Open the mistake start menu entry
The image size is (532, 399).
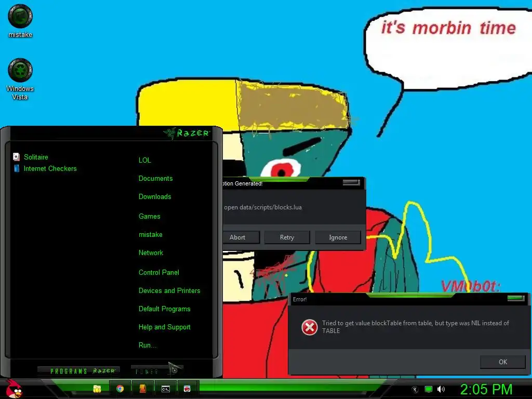150,234
